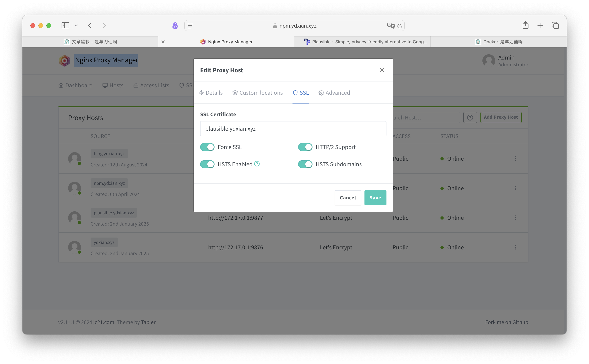The image size is (589, 364).
Task: Open the Access Lists menu item
Action: coord(151,85)
